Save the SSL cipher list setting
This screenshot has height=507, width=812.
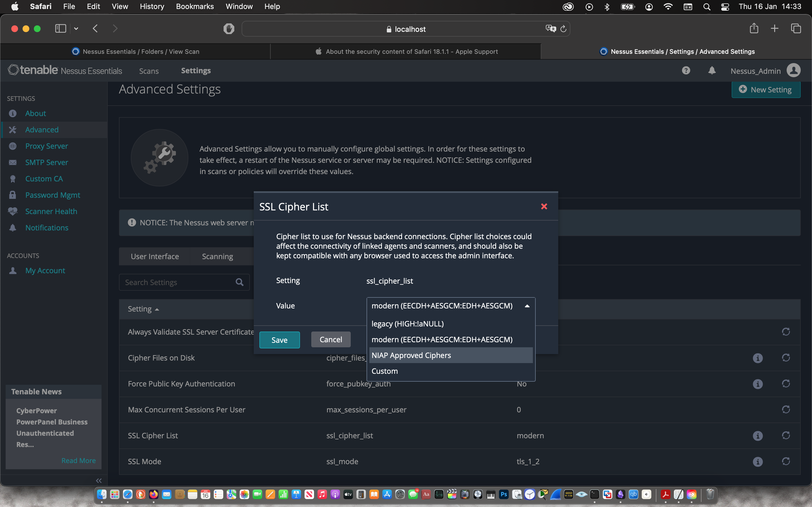pos(279,340)
